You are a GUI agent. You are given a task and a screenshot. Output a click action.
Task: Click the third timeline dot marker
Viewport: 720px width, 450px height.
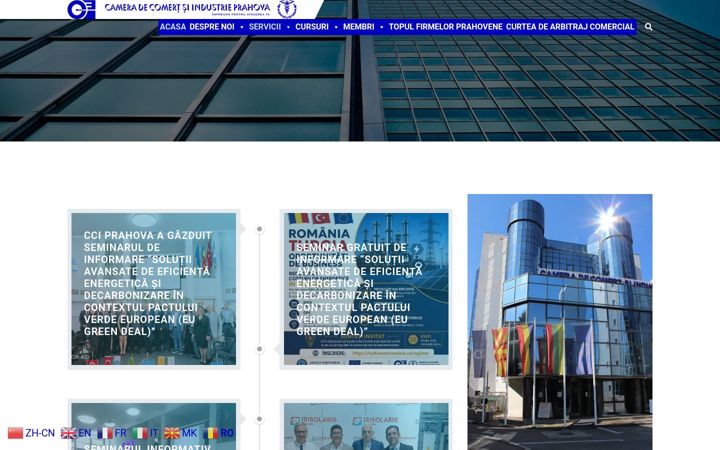click(x=259, y=419)
